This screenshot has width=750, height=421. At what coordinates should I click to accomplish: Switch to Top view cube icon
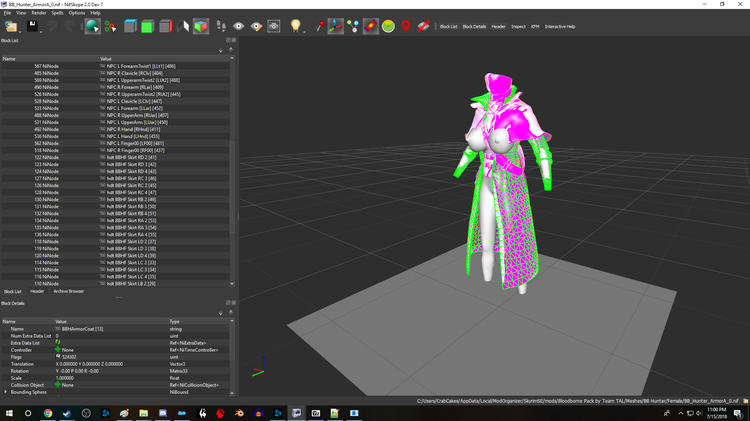pyautogui.click(x=130, y=26)
